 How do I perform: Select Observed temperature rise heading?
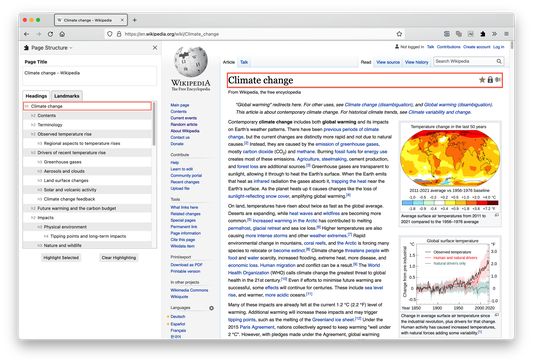[87, 134]
